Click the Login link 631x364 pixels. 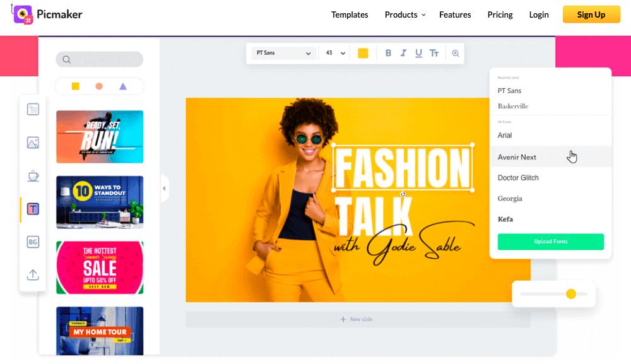(538, 15)
